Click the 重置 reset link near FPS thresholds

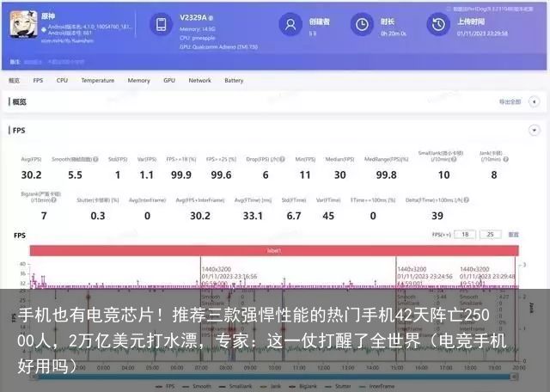tap(514, 235)
